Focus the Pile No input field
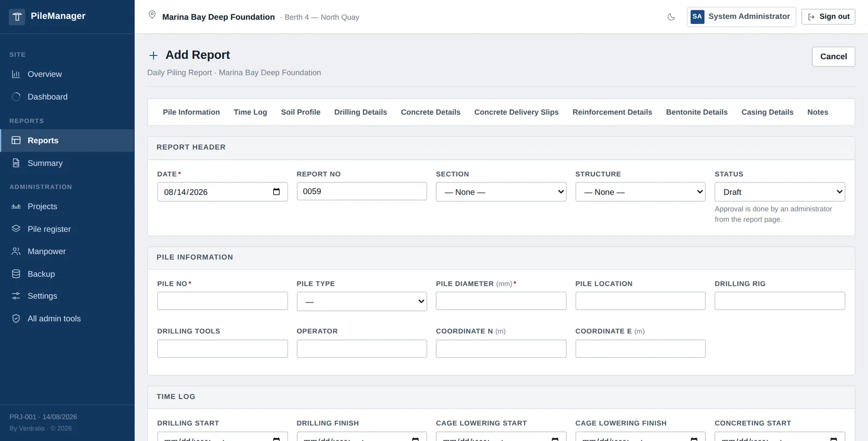This screenshot has width=868, height=441. click(x=222, y=301)
